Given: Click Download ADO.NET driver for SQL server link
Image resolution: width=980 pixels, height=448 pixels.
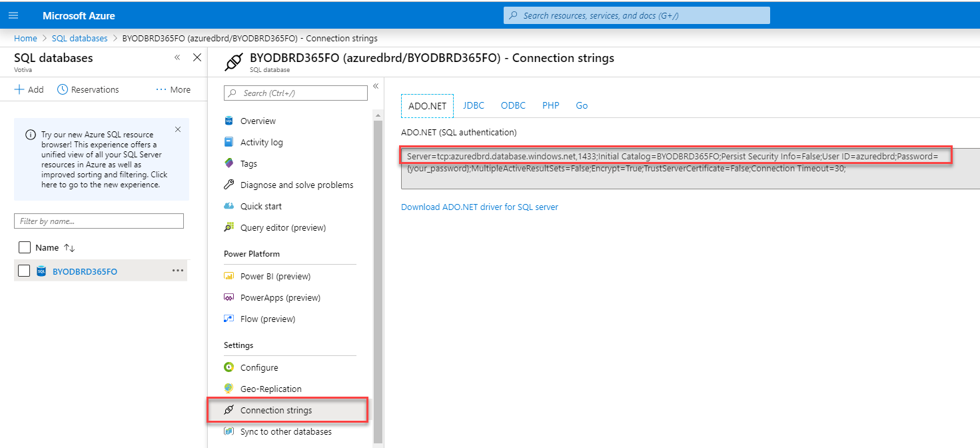Looking at the screenshot, I should [x=480, y=207].
